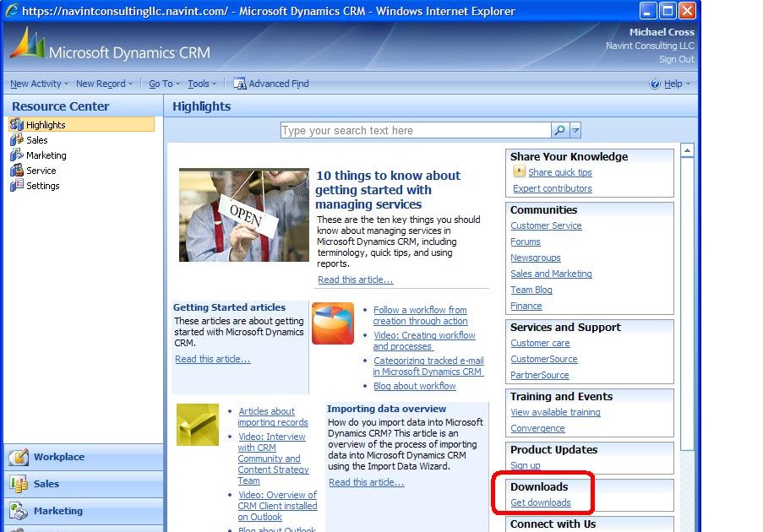Click View available training link
Viewport: 763px width, 532px height.
[555, 412]
